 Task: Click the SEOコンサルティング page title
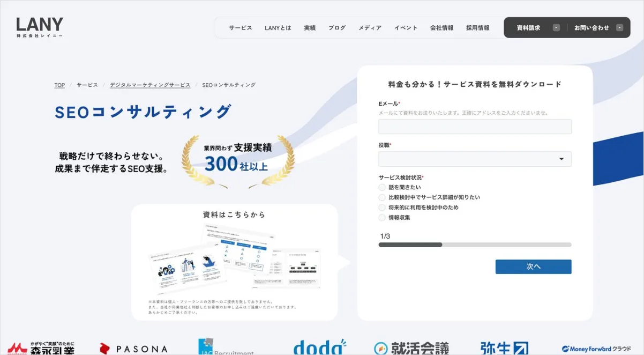point(143,112)
